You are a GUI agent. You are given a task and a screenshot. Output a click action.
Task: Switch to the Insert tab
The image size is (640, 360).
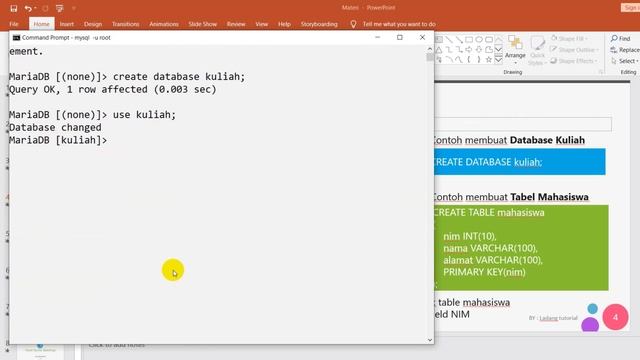point(67,24)
